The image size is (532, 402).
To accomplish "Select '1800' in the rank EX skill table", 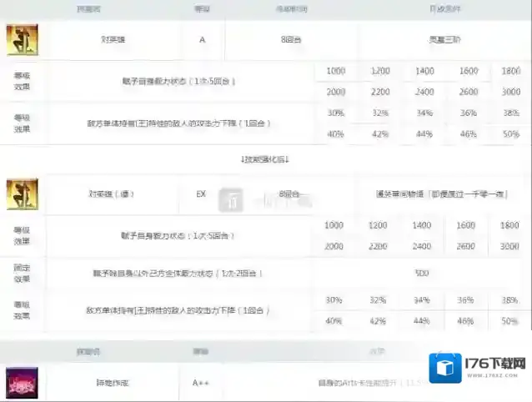I will (509, 225).
